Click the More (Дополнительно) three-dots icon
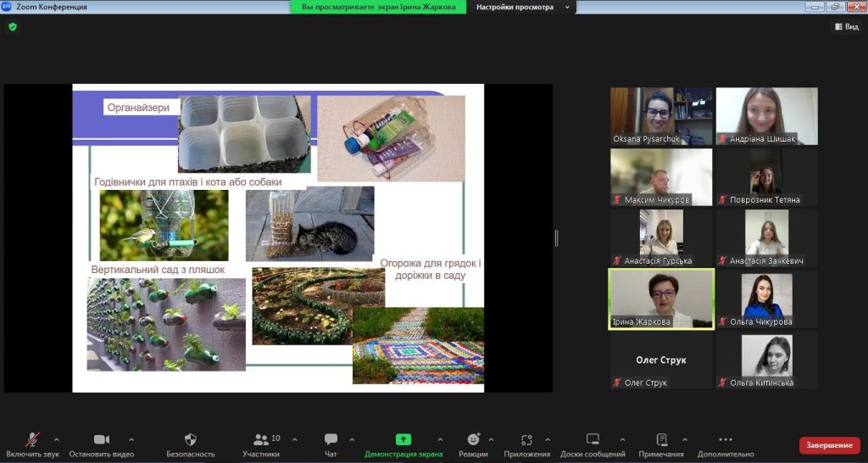Screen dimensions: 868x463 tap(726, 439)
